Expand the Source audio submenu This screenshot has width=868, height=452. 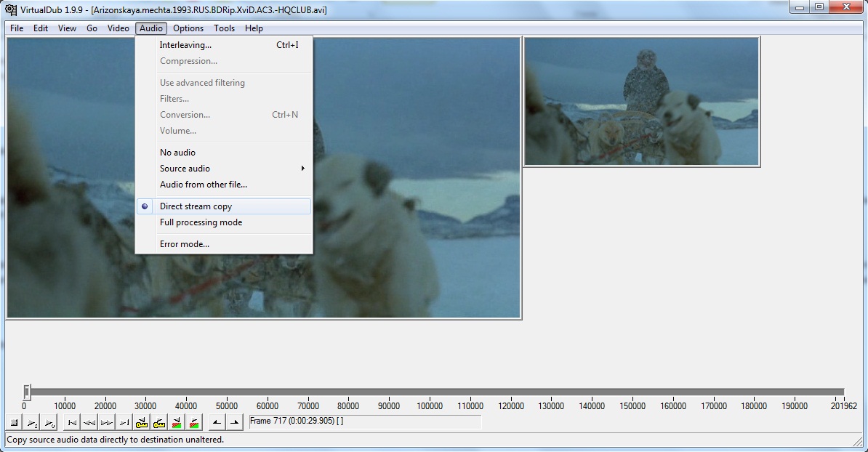point(224,168)
